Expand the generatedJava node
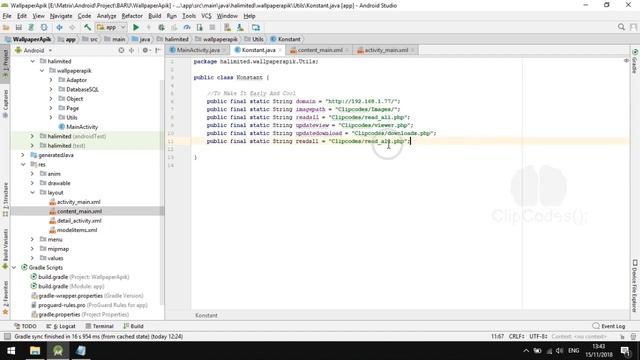 coord(23,155)
